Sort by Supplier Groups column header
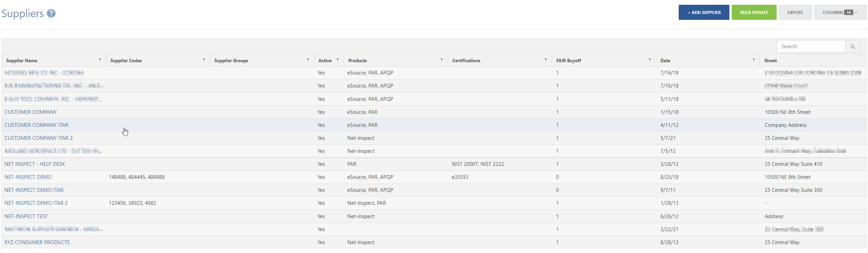The image size is (868, 253). (231, 61)
